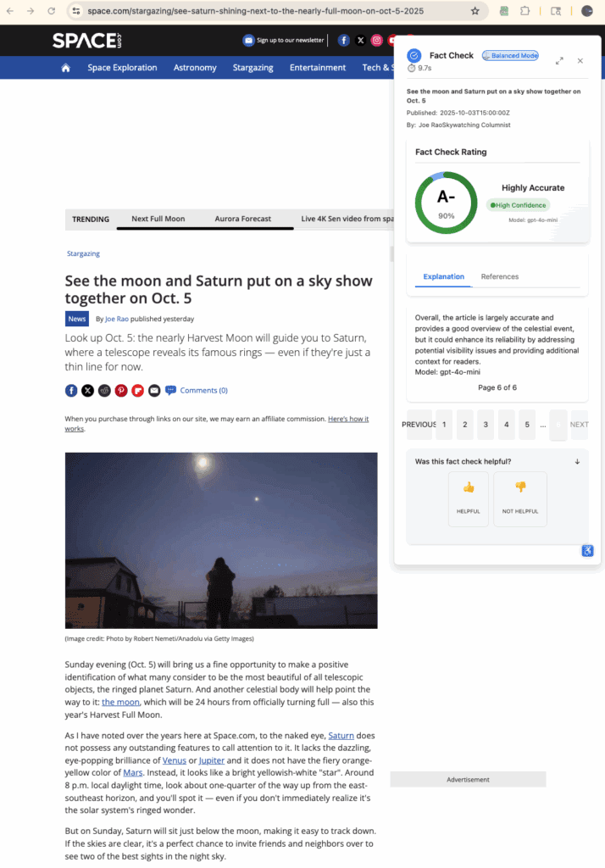Click the night sky article photo

[221, 540]
